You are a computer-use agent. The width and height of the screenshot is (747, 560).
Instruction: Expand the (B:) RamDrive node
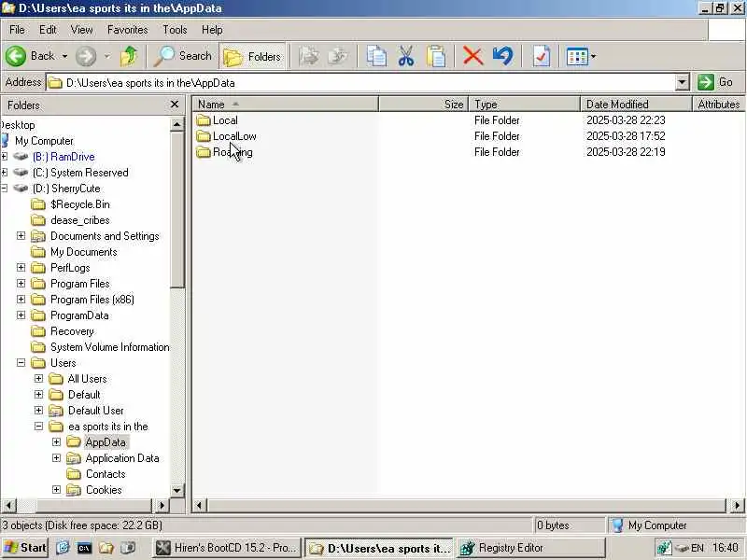(4, 156)
